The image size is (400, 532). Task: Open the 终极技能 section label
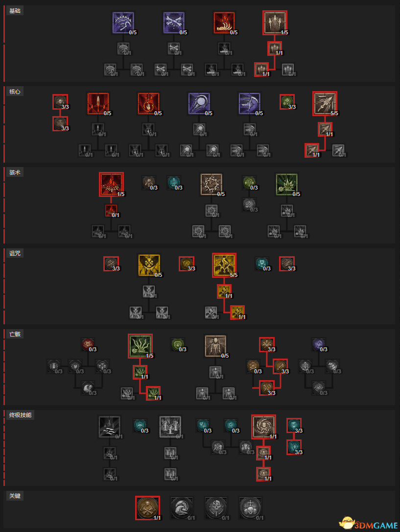(x=21, y=415)
